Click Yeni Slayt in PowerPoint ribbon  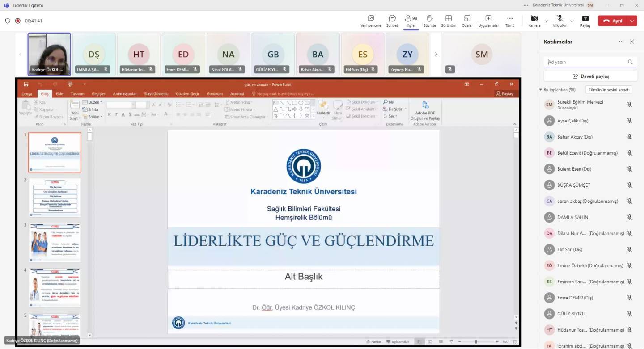tap(75, 110)
